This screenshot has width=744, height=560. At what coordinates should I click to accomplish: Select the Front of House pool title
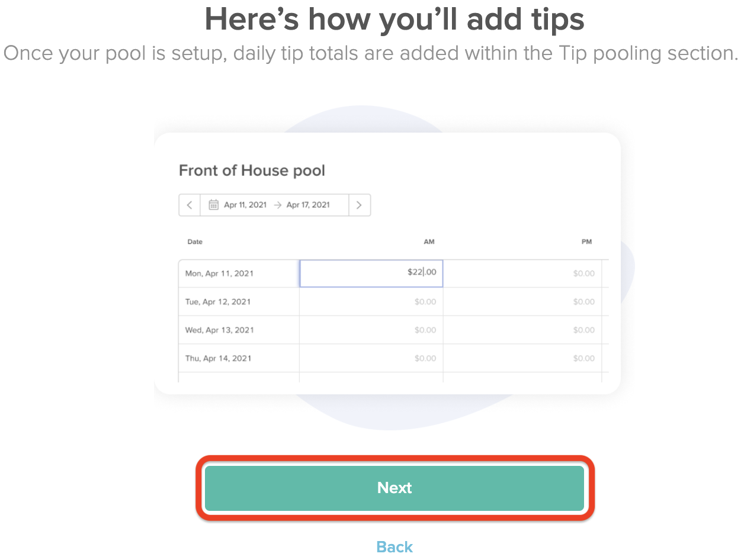(x=252, y=170)
